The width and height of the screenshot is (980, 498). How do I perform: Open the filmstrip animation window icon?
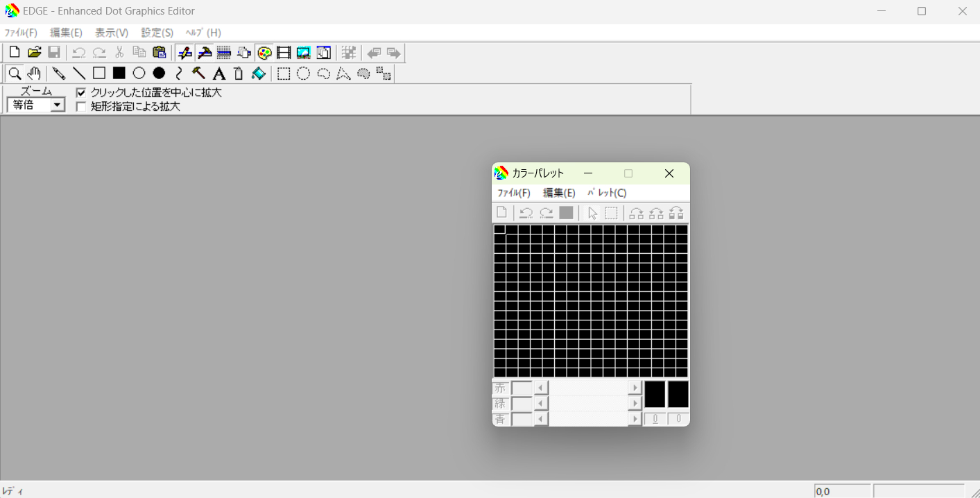pos(284,53)
